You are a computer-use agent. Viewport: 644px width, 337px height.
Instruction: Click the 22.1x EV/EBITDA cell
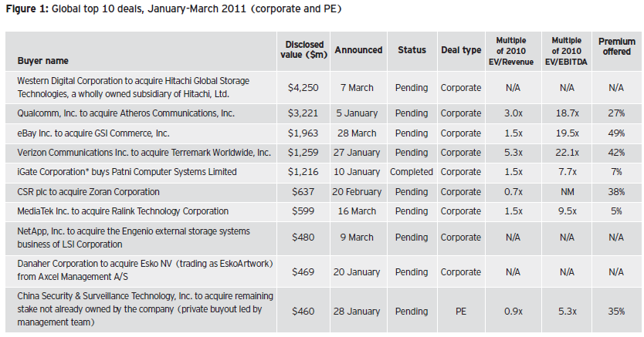565,152
